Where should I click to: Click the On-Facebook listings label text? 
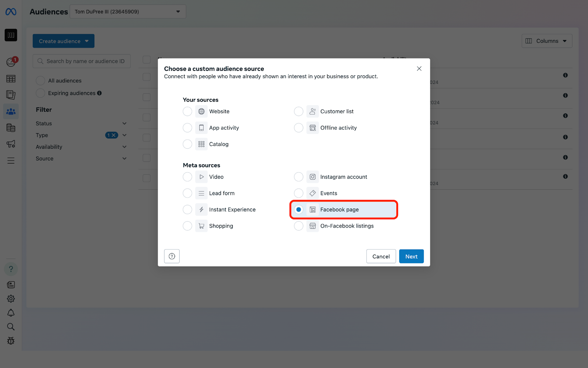click(x=347, y=226)
